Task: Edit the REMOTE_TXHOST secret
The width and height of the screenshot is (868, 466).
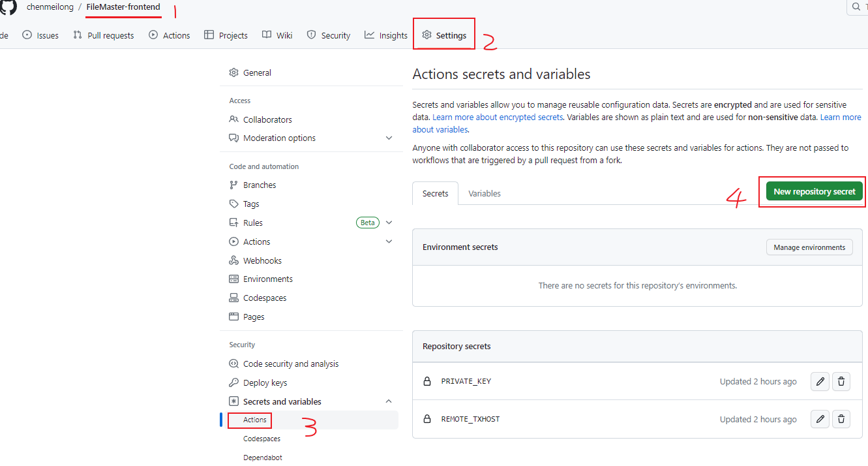Action: pos(820,418)
